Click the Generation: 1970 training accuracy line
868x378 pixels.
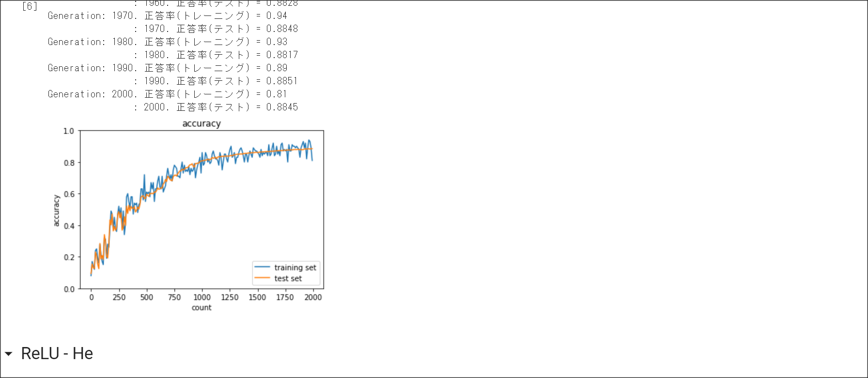(168, 15)
